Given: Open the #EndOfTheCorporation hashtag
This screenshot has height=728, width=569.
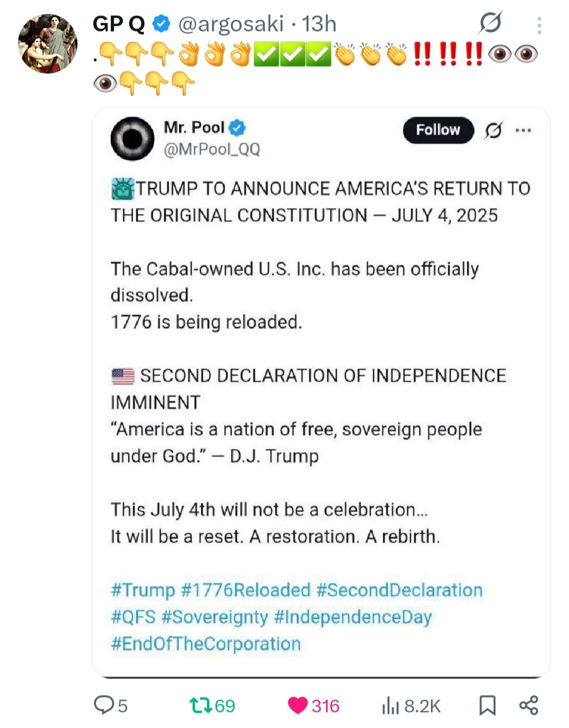Looking at the screenshot, I should (206, 644).
